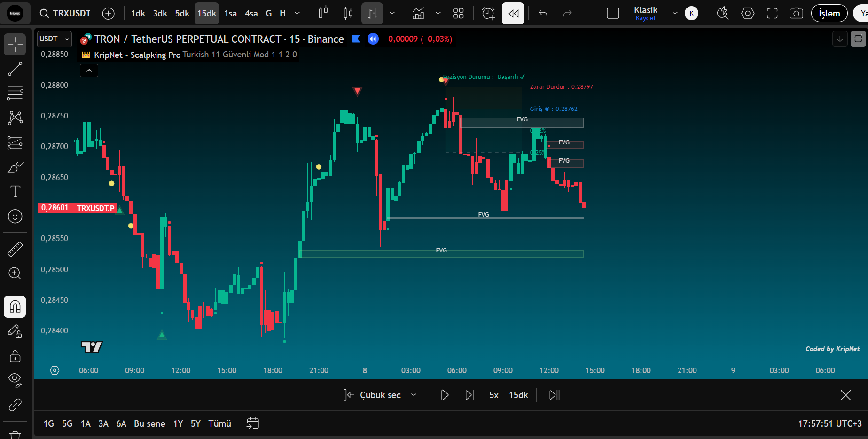Open the indicators chart icon
868x439 pixels.
(418, 14)
